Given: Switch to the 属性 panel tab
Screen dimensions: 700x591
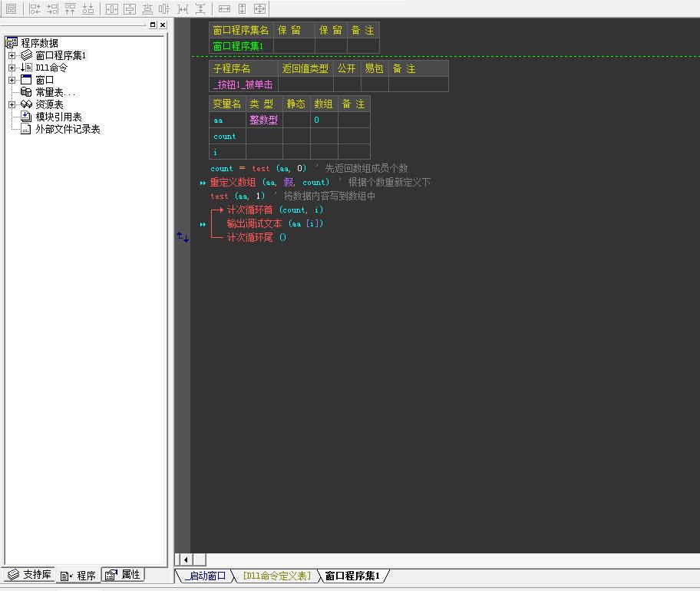Looking at the screenshot, I should pyautogui.click(x=124, y=574).
